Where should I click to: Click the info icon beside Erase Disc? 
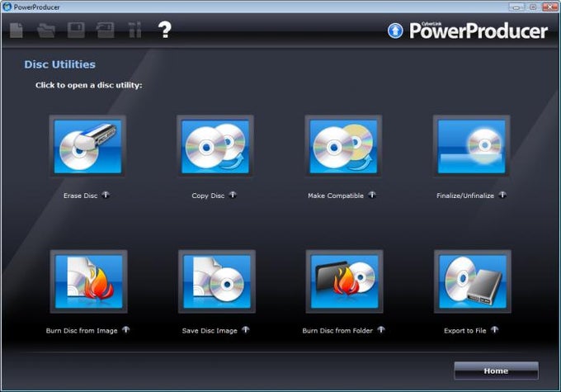pos(106,195)
